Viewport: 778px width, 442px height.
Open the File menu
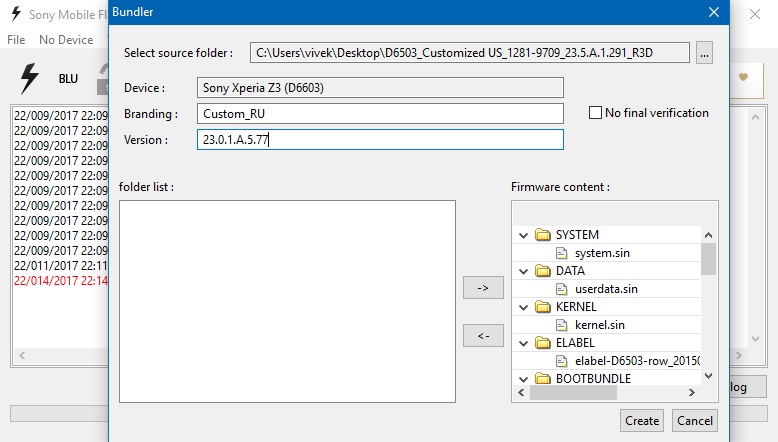pyautogui.click(x=16, y=40)
